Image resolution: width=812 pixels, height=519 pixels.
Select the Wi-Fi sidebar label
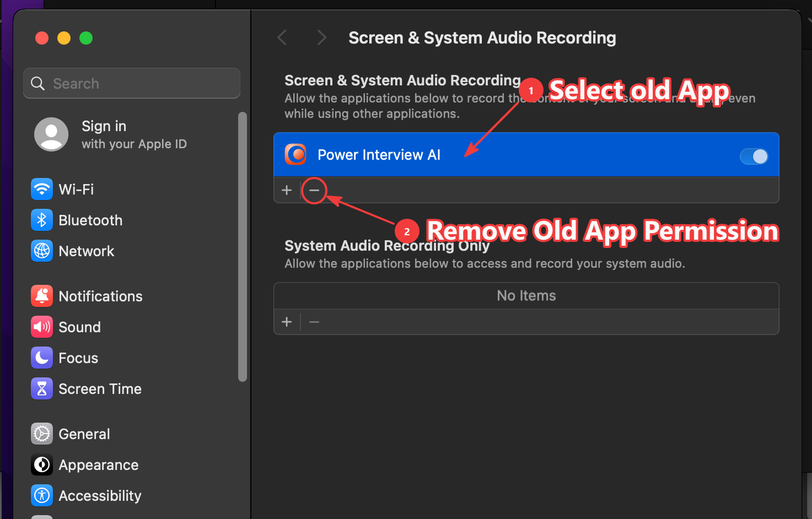coord(76,190)
